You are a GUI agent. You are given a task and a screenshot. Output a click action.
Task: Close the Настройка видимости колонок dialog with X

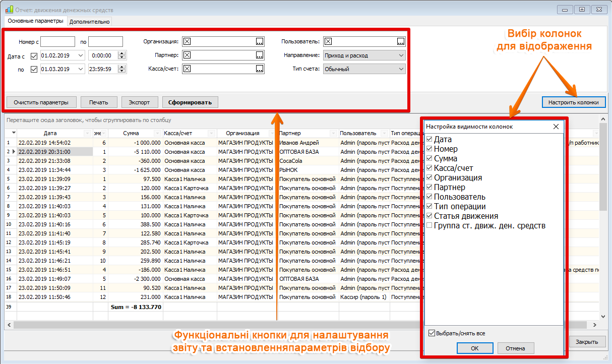coord(556,127)
